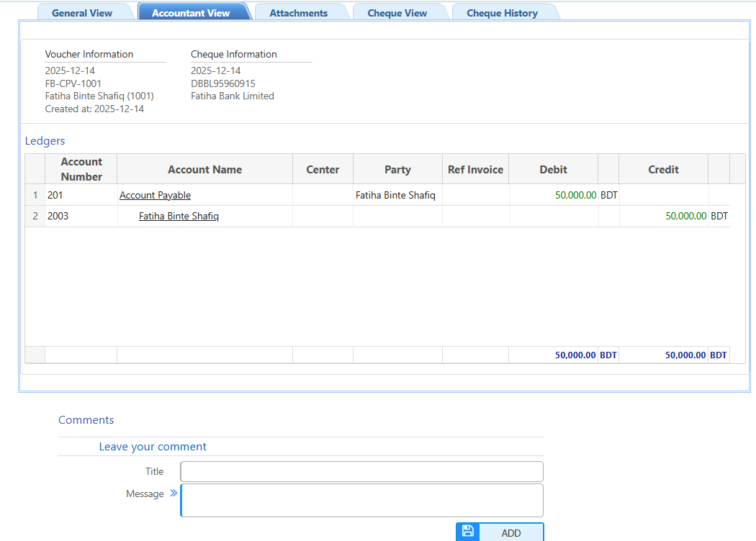This screenshot has height=541, width=756.
Task: Select the Debit column header
Action: pos(553,169)
